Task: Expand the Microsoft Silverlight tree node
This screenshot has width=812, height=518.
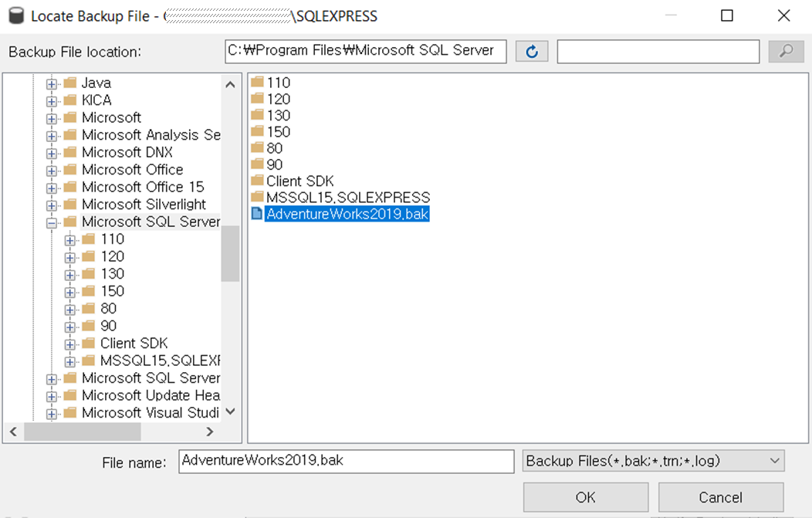Action: pos(51,205)
